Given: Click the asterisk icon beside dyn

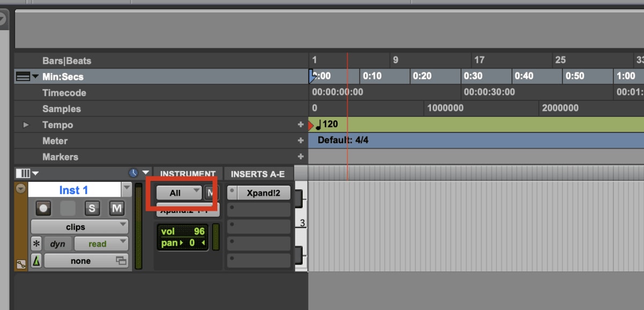Looking at the screenshot, I should (x=35, y=243).
